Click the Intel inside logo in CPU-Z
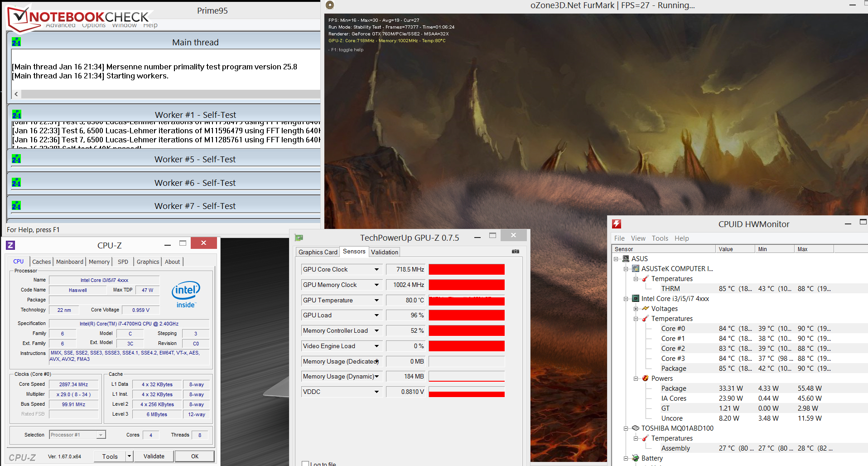The width and height of the screenshot is (868, 466). pos(186,294)
